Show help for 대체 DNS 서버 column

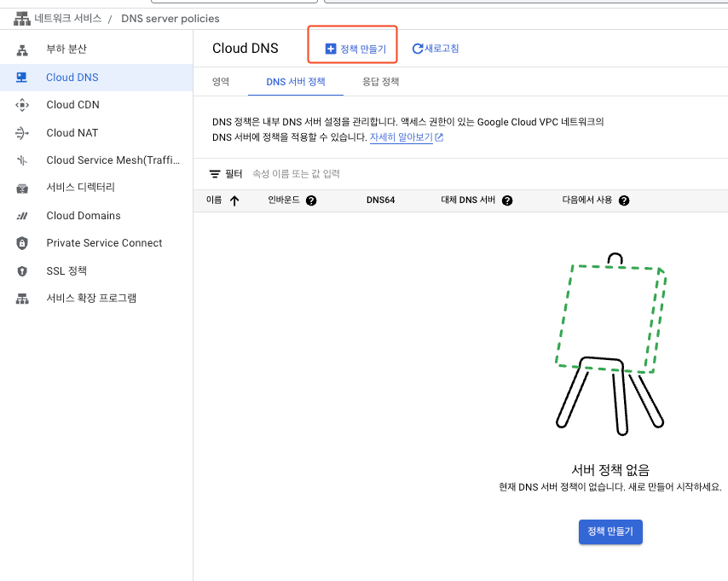[x=507, y=200]
